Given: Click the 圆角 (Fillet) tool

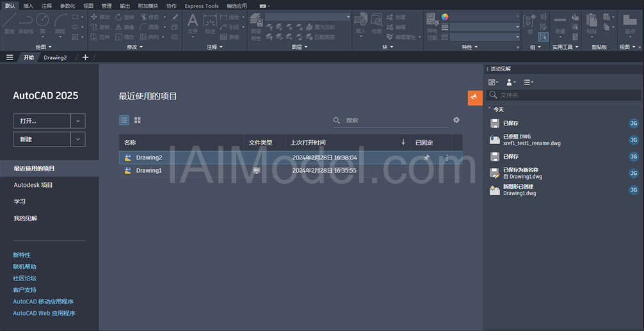Looking at the screenshot, I should [150, 27].
